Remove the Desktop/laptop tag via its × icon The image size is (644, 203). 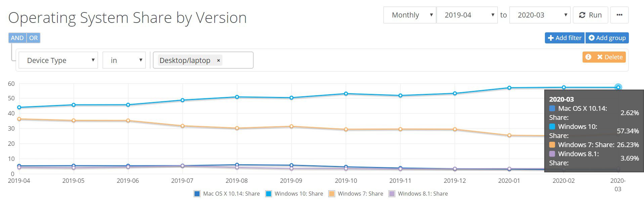click(218, 60)
